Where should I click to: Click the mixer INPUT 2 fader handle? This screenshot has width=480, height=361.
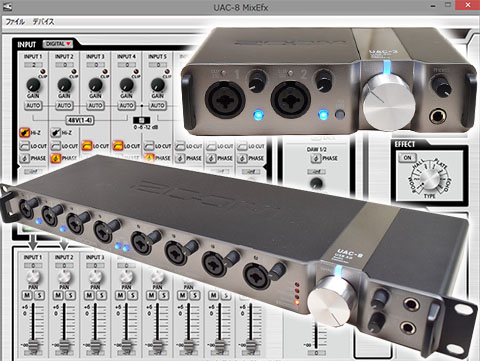pyautogui.click(x=64, y=345)
